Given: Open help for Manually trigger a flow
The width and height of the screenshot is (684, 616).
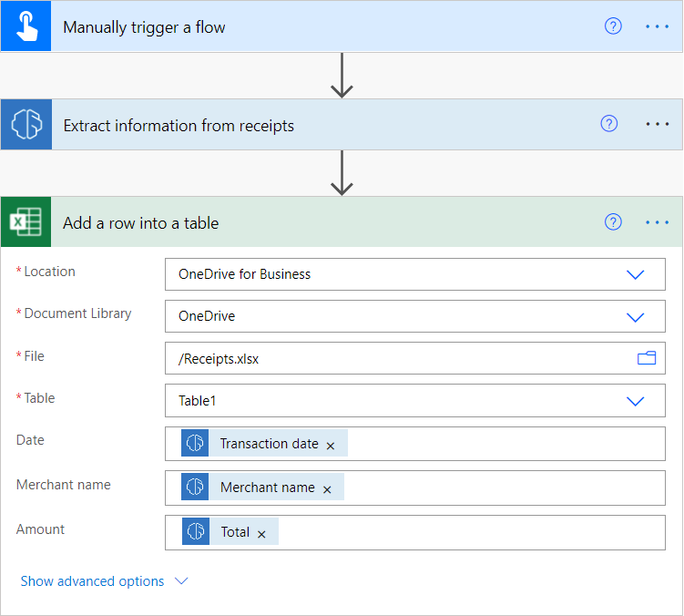Looking at the screenshot, I should tap(613, 26).
